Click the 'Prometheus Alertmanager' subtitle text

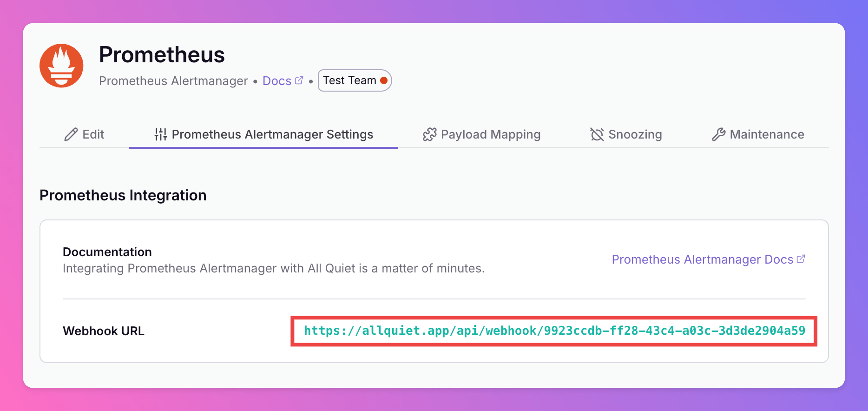point(173,81)
